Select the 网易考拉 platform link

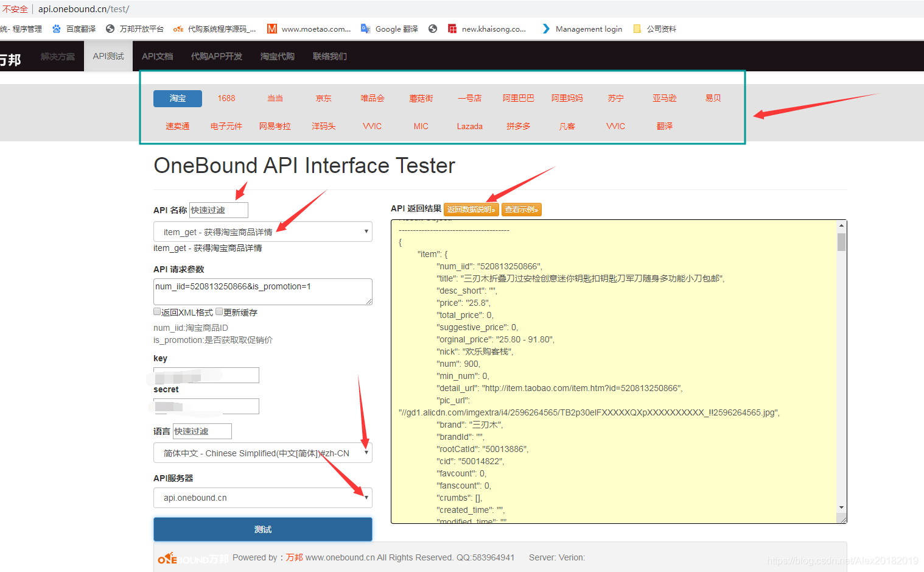[x=275, y=126]
